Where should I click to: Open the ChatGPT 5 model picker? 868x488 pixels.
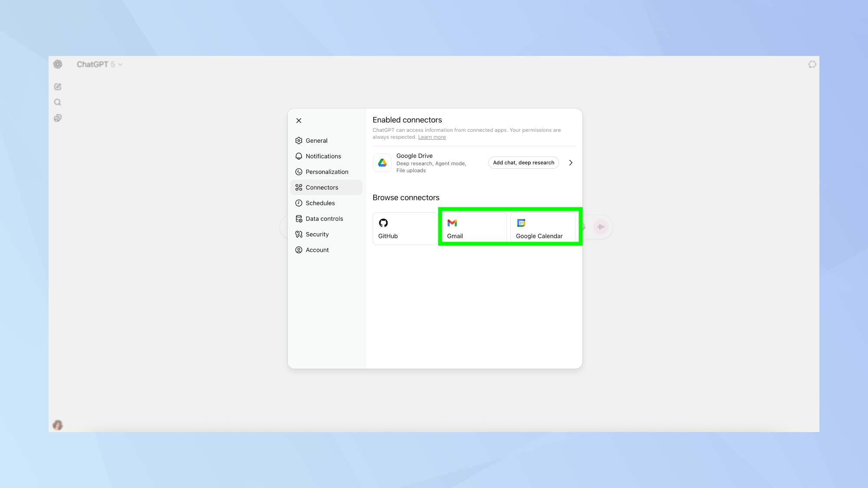coord(99,64)
